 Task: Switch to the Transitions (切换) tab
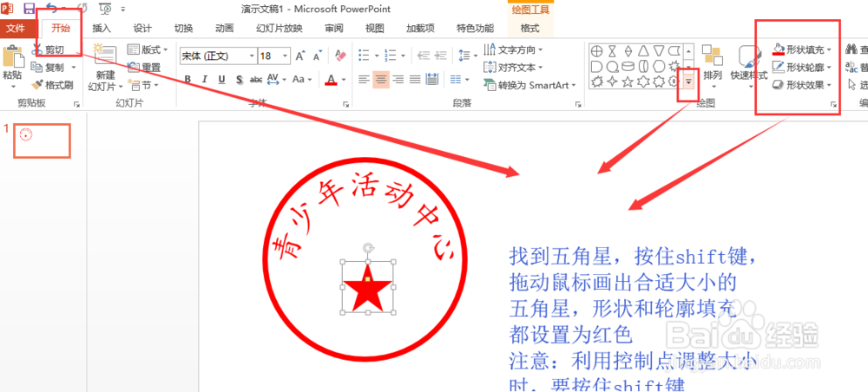(x=183, y=29)
